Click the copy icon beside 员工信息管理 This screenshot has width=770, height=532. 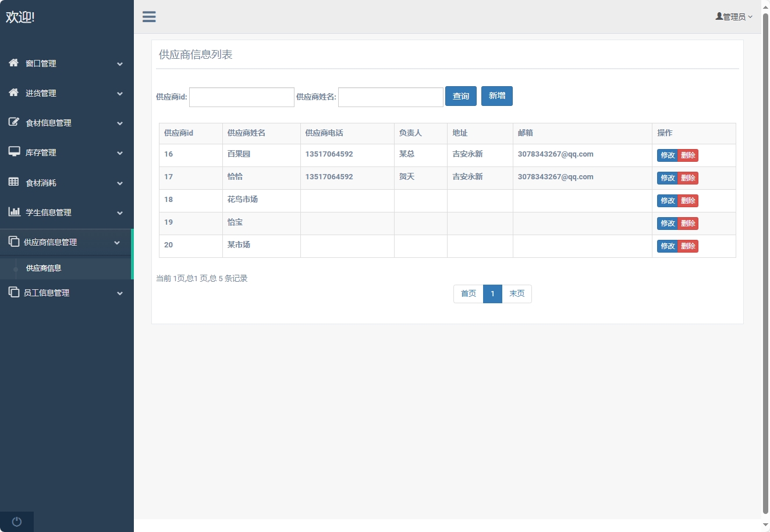click(14, 292)
